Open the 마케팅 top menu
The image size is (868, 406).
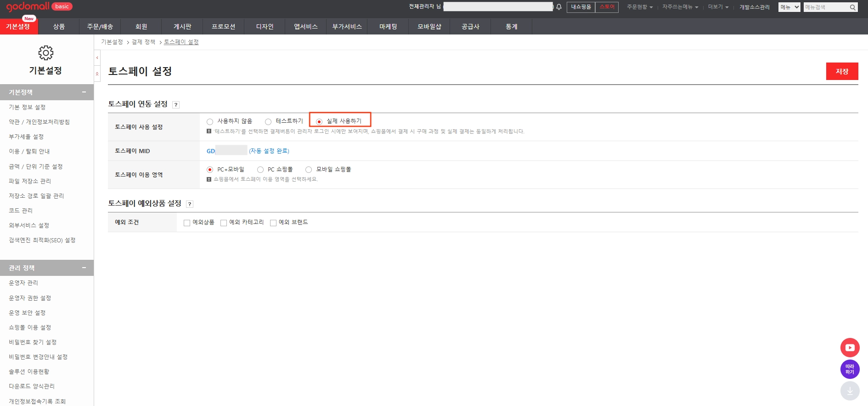[x=388, y=27]
